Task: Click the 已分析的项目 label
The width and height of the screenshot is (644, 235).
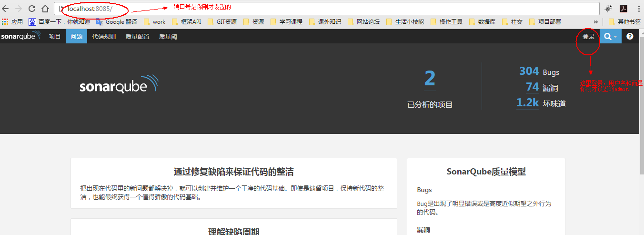Action: [x=430, y=104]
